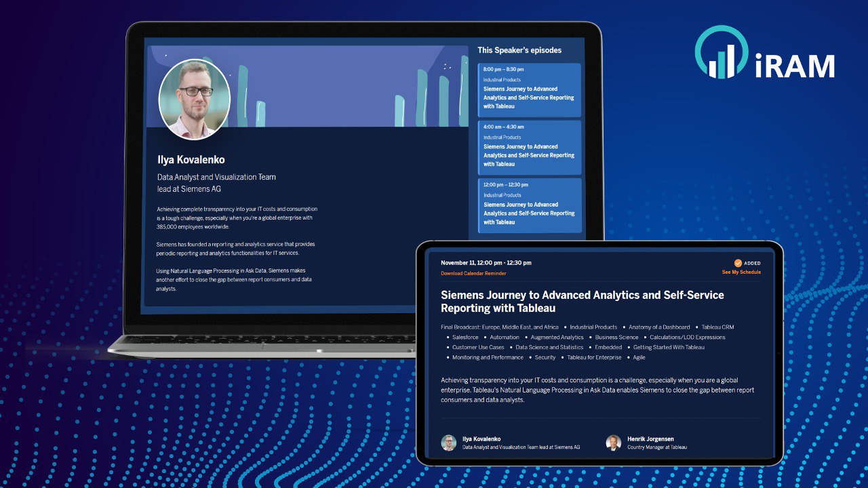Open the 12:00 pm – 12:30 pm episode card
The image size is (868, 488).
tap(530, 205)
